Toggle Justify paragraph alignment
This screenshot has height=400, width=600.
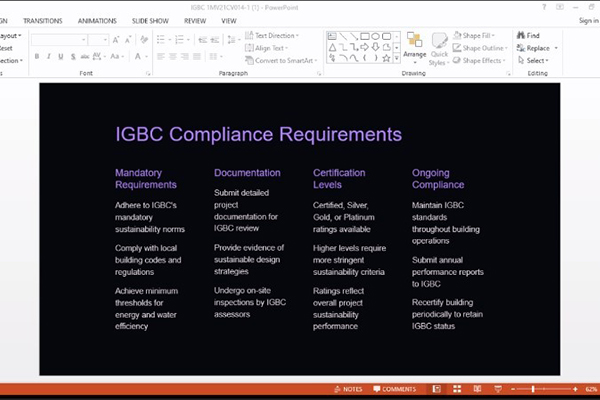(197, 57)
